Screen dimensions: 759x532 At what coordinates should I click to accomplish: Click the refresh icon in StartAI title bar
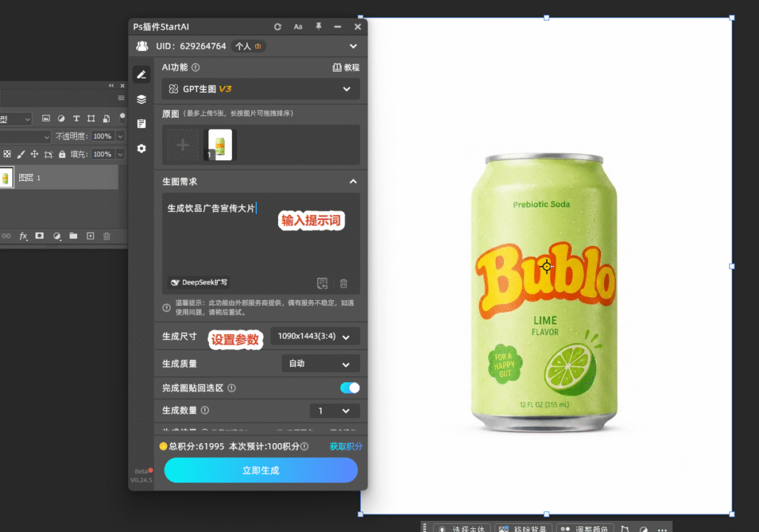[x=277, y=27]
